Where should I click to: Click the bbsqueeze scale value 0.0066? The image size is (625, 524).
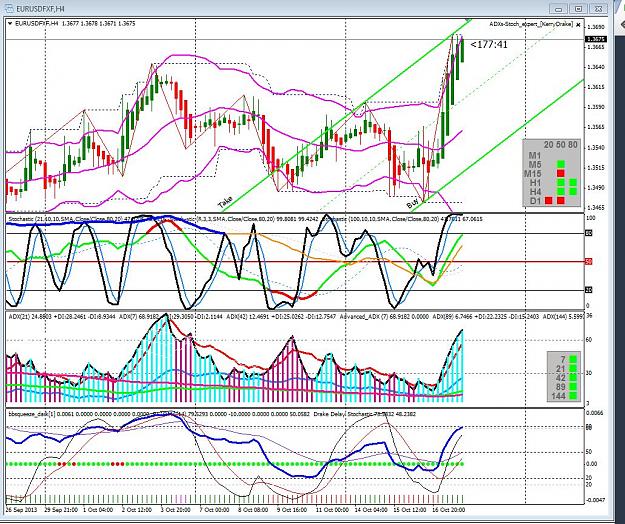point(594,413)
